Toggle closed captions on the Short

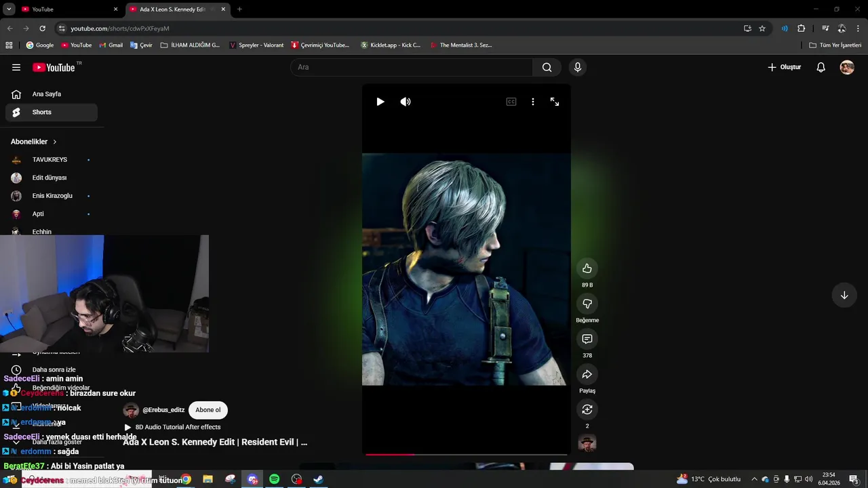511,102
